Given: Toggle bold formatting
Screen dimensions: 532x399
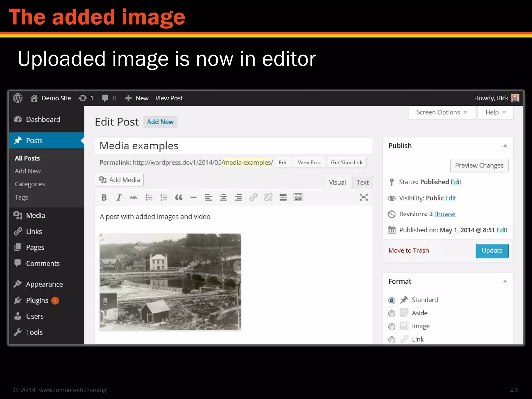Looking at the screenshot, I should (x=104, y=197).
